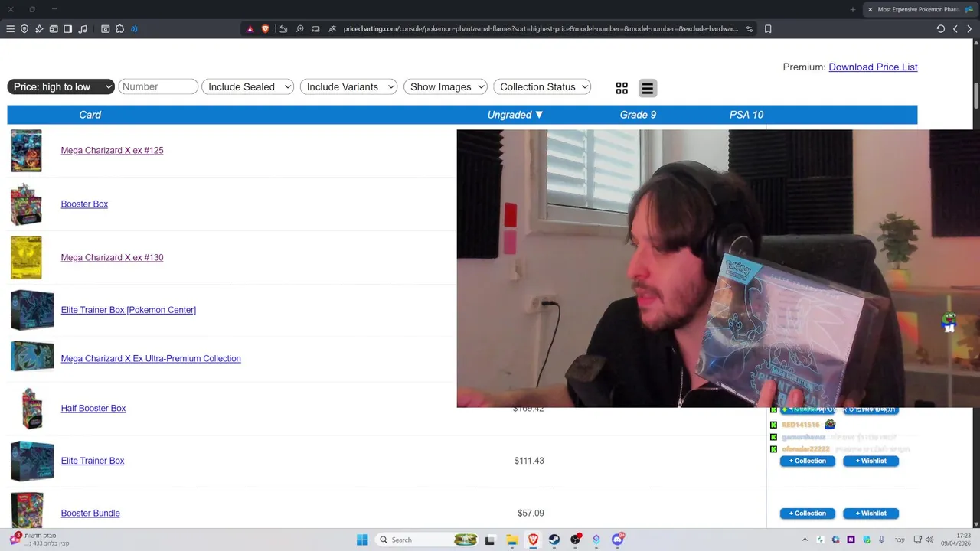Reload the page with the refresh icon

click(940, 29)
